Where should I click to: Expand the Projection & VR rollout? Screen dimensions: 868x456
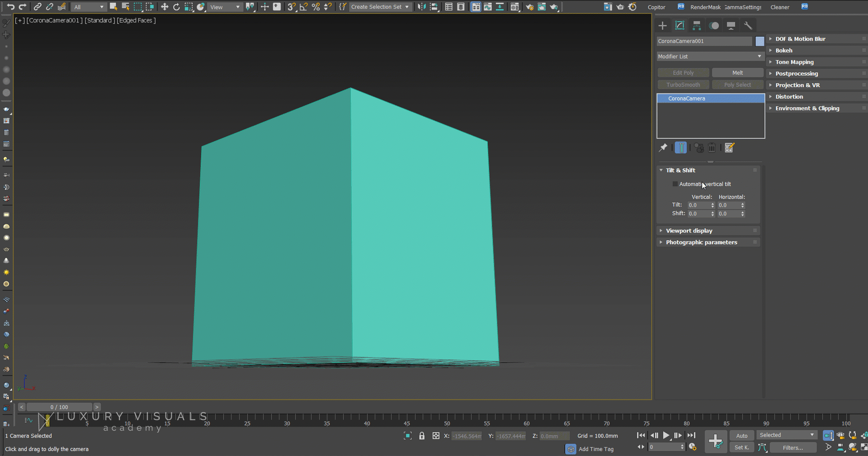(x=817, y=85)
